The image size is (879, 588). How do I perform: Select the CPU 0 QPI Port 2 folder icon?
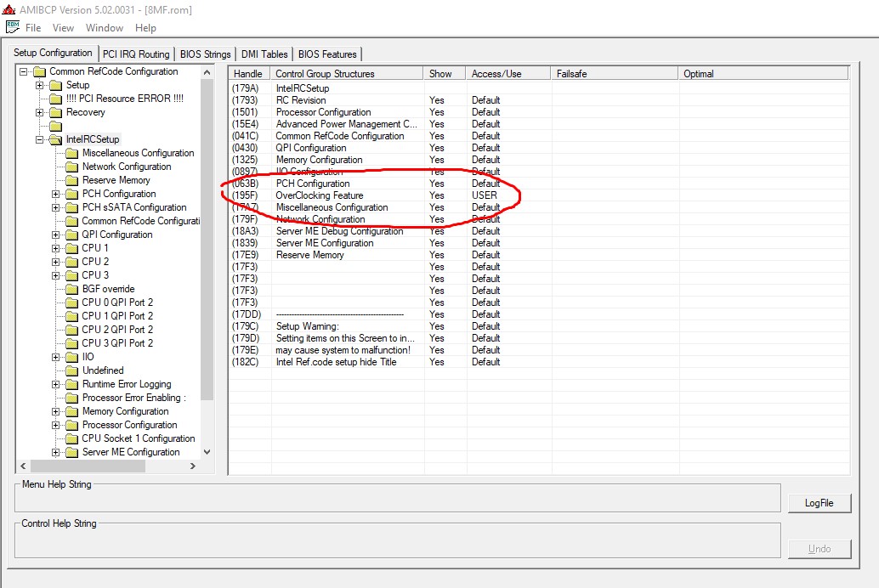[71, 302]
